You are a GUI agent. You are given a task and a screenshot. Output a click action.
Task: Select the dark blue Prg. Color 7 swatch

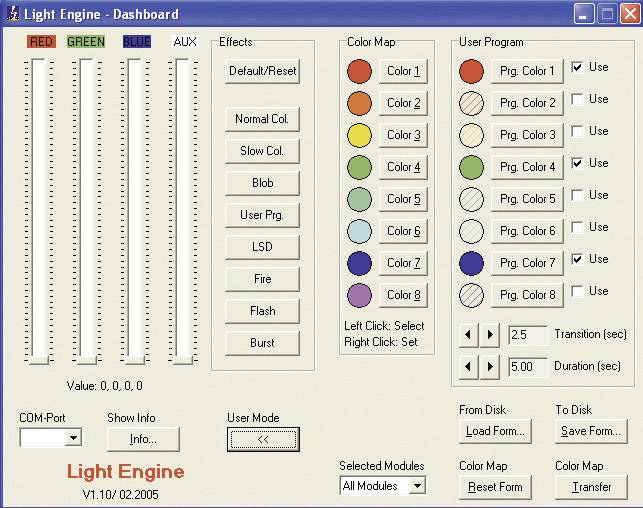tap(471, 263)
